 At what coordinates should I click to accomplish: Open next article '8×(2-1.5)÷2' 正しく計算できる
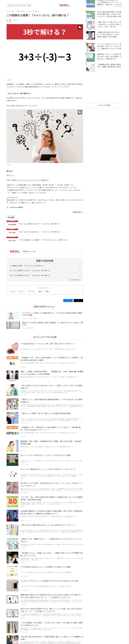click(44, 240)
